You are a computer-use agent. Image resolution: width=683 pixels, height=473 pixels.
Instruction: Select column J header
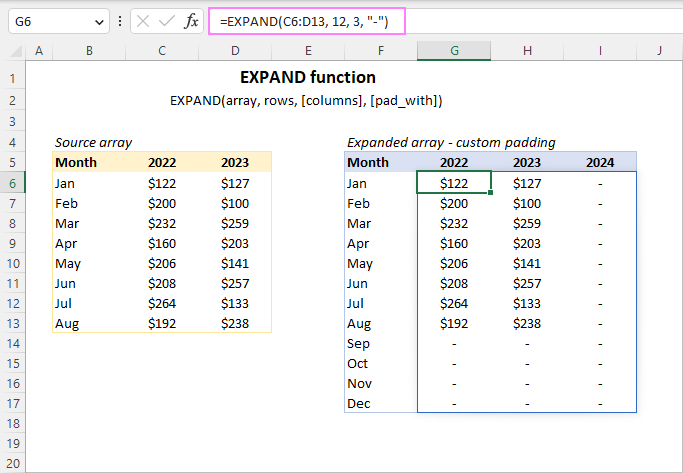(x=659, y=50)
